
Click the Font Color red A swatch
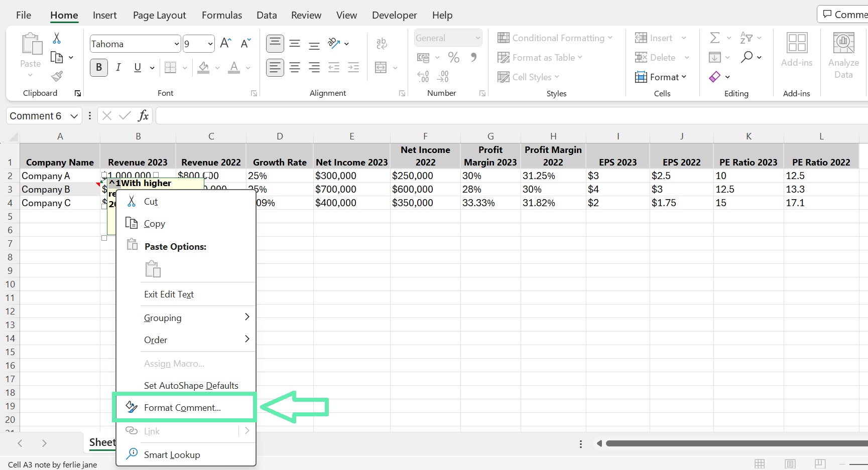pos(234,67)
